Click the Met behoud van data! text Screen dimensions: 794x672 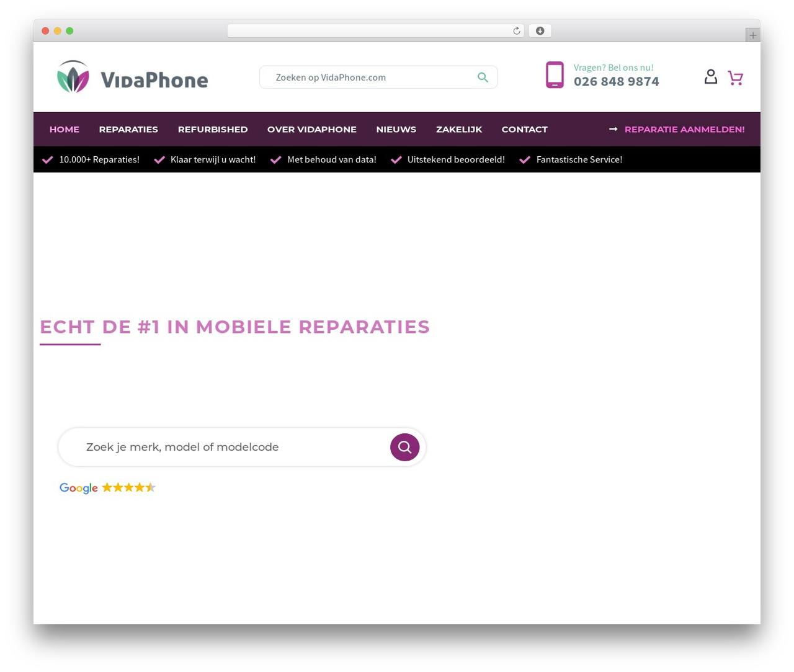(x=332, y=160)
